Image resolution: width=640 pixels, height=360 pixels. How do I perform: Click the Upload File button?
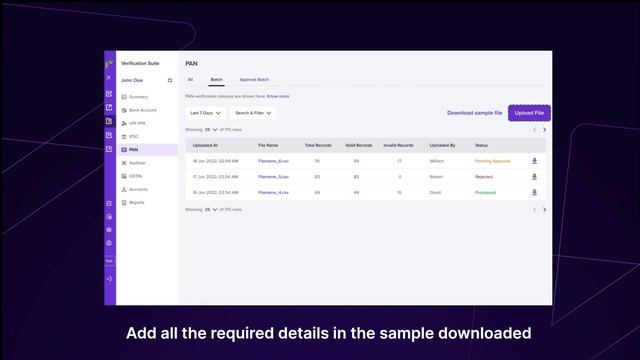[529, 113]
